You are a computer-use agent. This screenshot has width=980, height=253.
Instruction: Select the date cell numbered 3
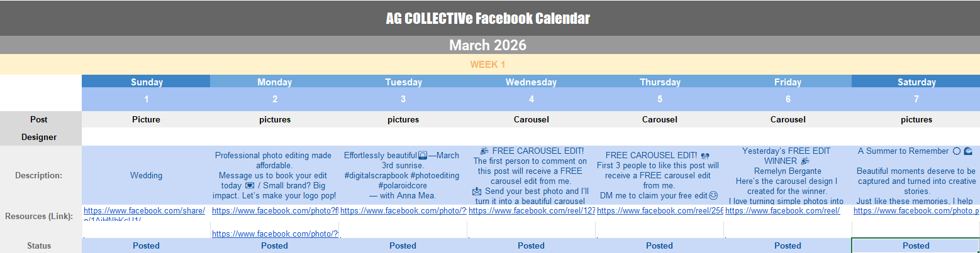click(403, 99)
